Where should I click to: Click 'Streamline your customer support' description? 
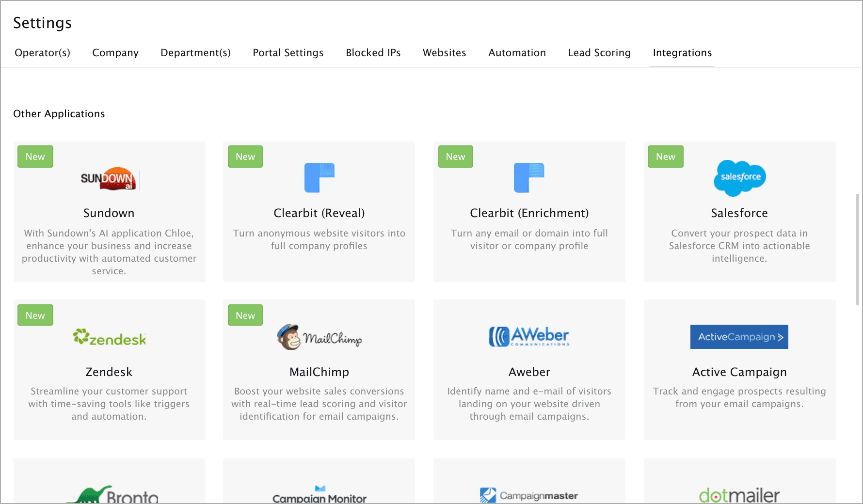(109, 404)
